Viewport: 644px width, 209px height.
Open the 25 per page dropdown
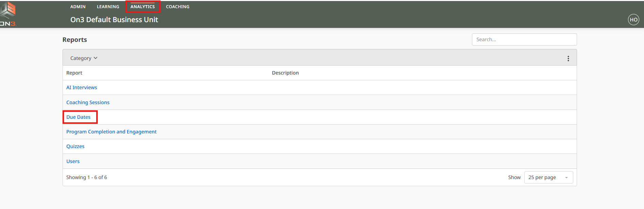coord(548,177)
